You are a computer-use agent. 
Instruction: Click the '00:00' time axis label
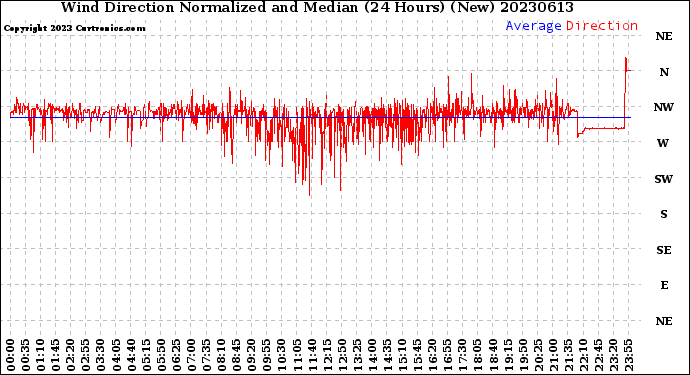point(11,355)
